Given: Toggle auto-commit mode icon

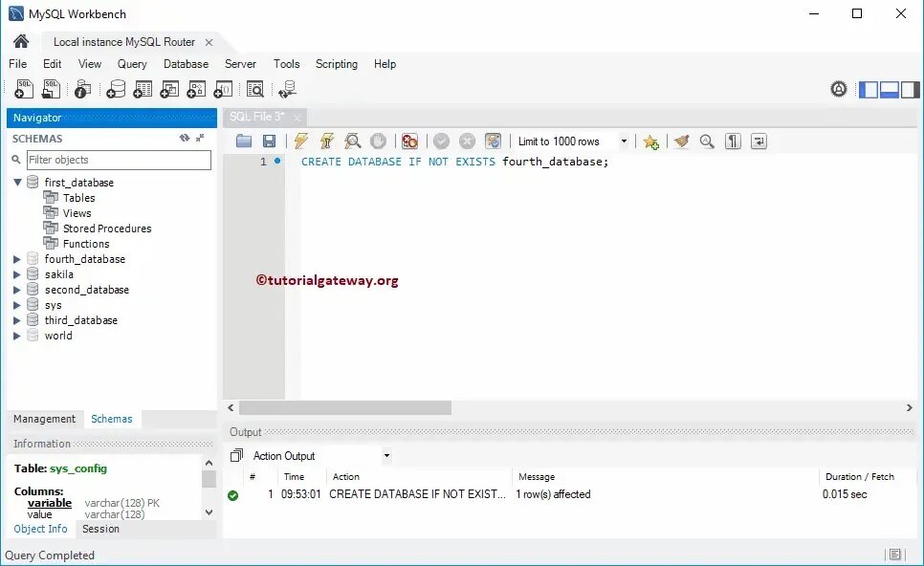Looking at the screenshot, I should 493,141.
